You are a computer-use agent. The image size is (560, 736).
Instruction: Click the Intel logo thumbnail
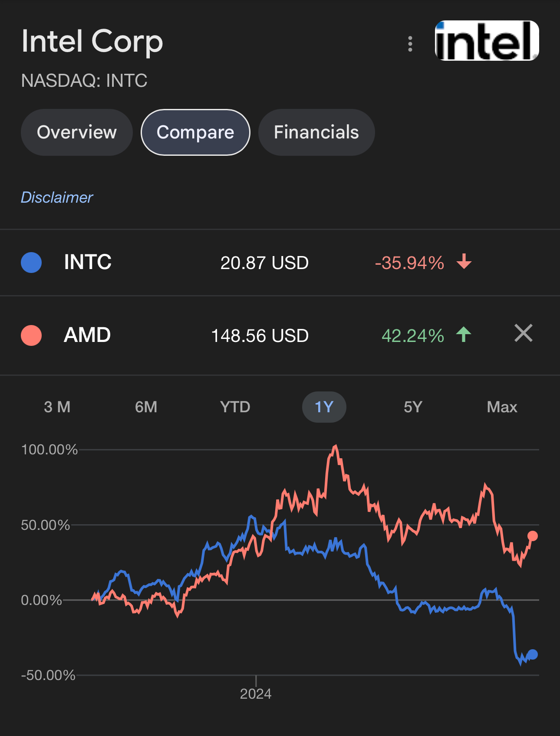[x=487, y=41]
